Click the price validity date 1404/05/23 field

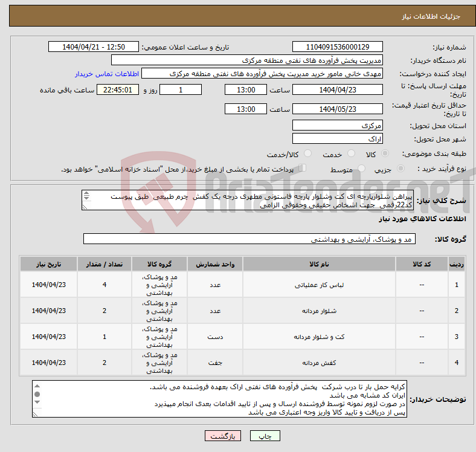(x=338, y=109)
